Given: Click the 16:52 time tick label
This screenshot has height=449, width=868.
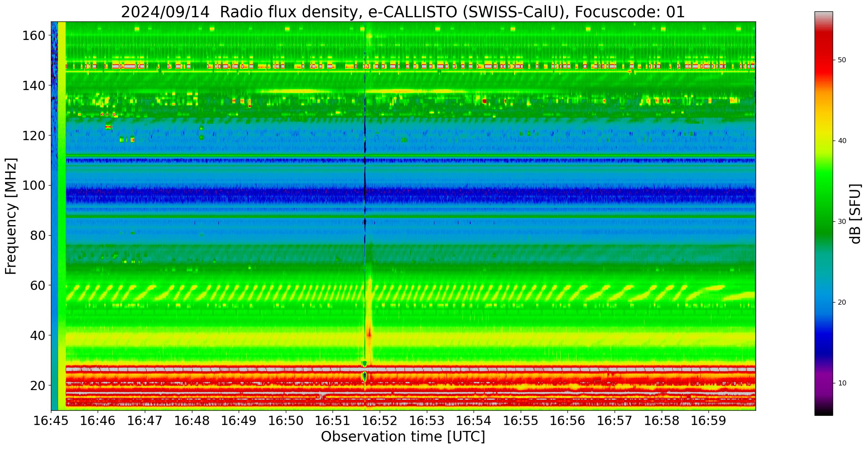Looking at the screenshot, I should 380,421.
